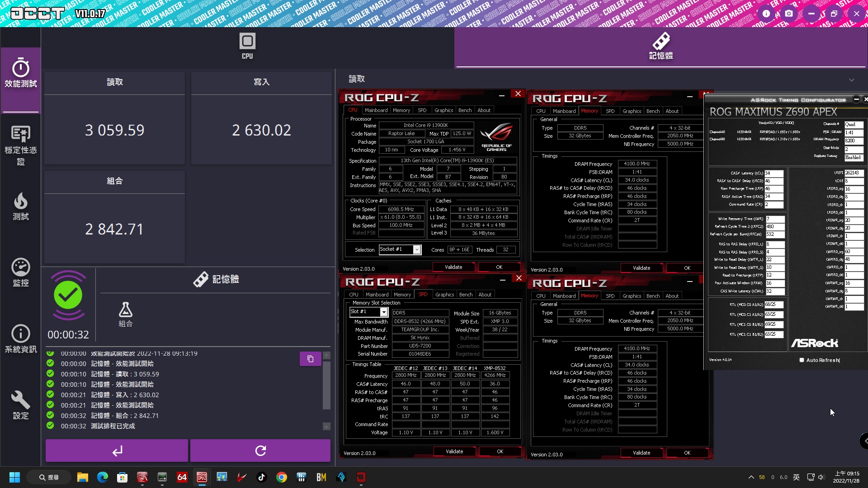
Task: Open the BM app on the taskbar
Action: pos(321,477)
